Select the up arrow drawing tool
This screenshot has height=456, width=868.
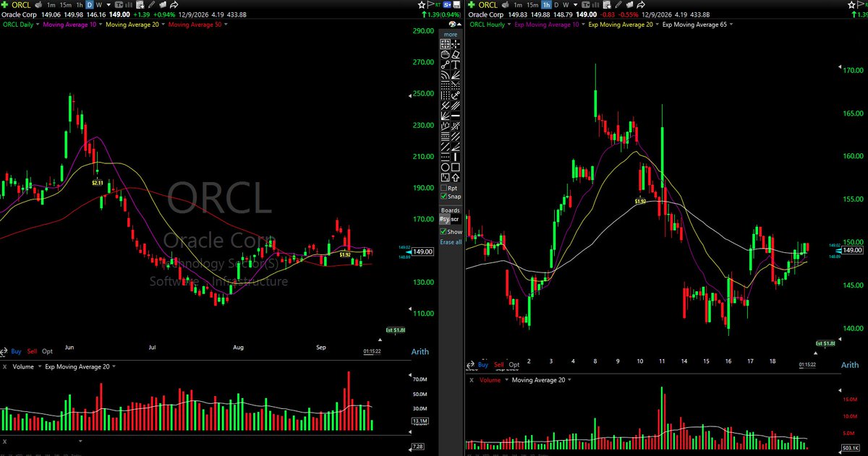[x=456, y=177]
